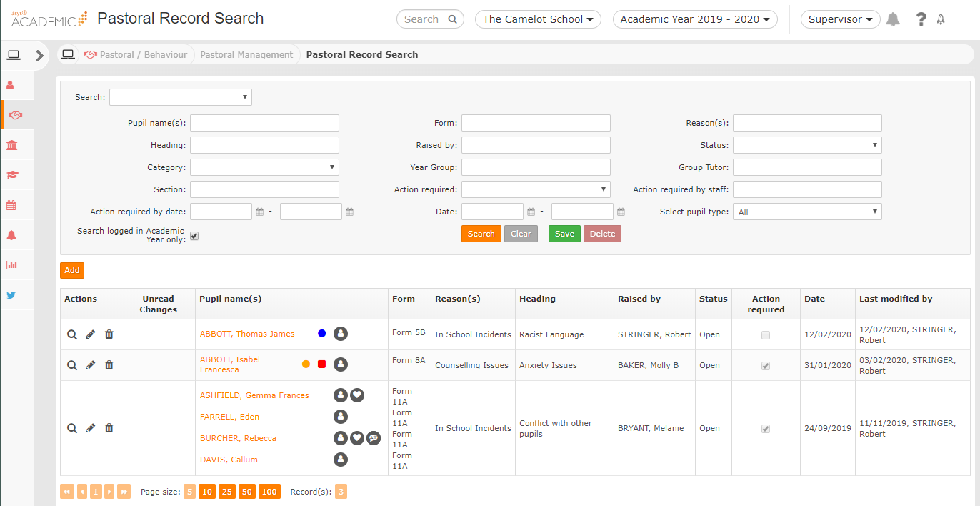Click the notifications bell icon in header
Screen dimensions: 980x506
tap(893, 19)
